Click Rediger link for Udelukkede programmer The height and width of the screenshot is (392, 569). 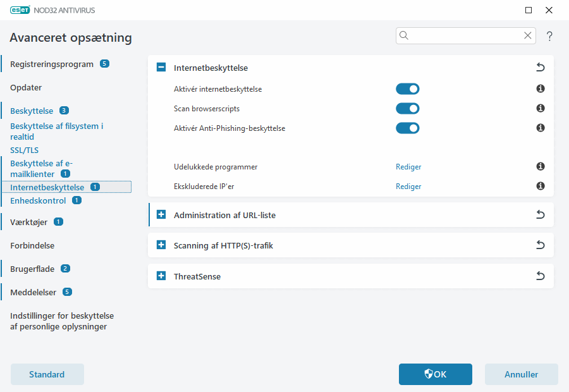click(408, 167)
